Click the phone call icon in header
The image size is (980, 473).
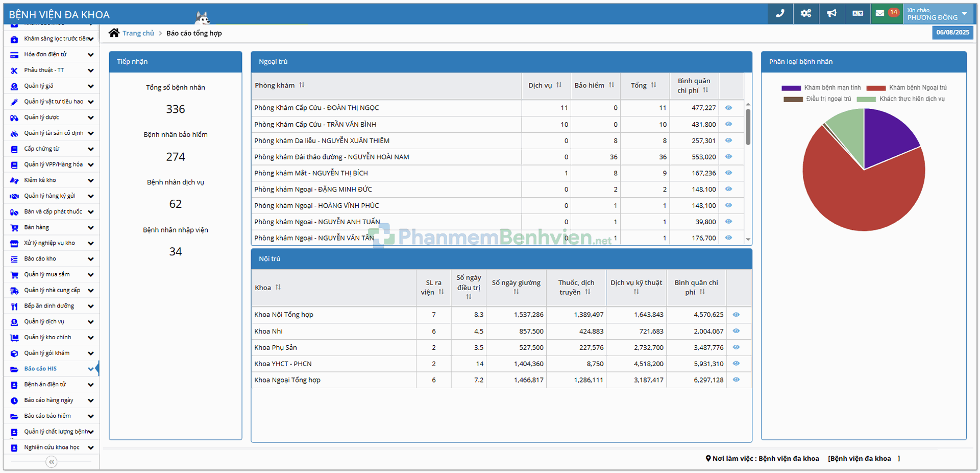780,13
